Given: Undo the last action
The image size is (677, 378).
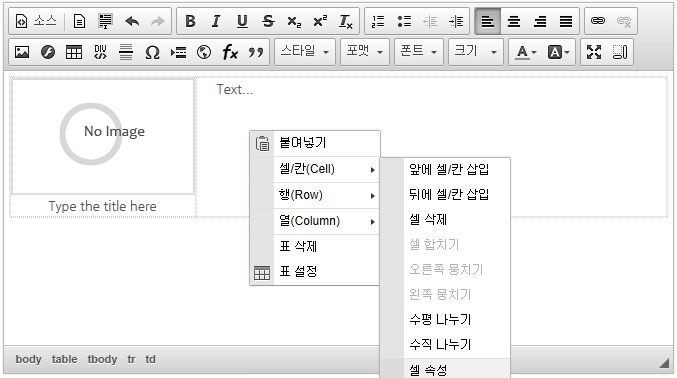Looking at the screenshot, I should point(132,21).
